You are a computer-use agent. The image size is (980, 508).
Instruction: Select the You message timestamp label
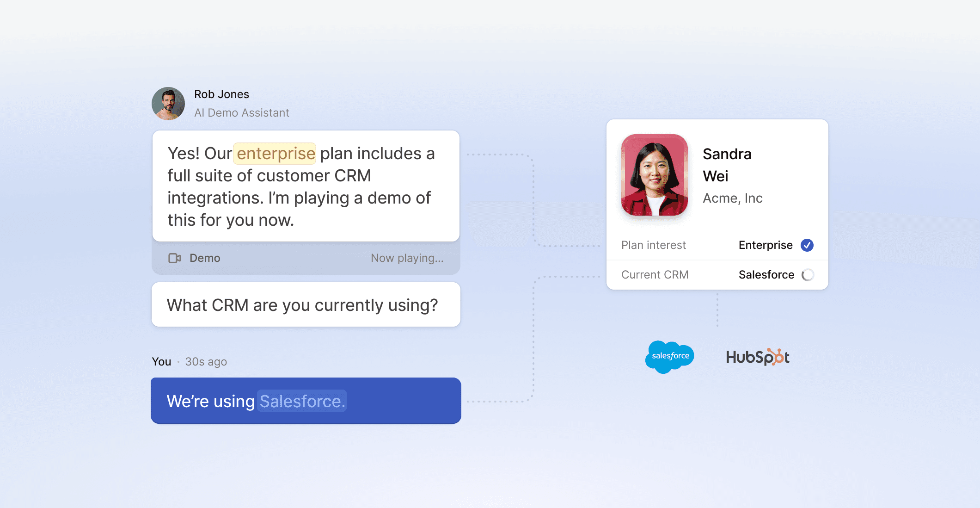206,362
